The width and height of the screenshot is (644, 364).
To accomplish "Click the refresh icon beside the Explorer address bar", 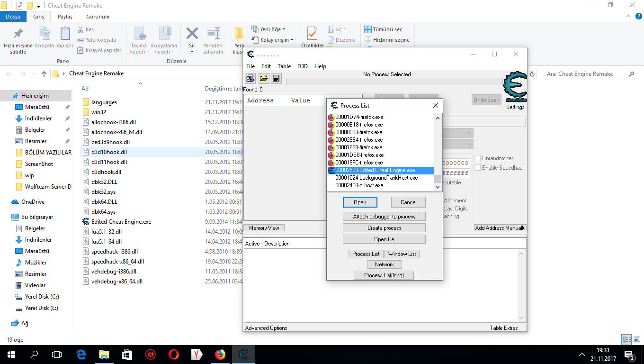I will point(532,74).
